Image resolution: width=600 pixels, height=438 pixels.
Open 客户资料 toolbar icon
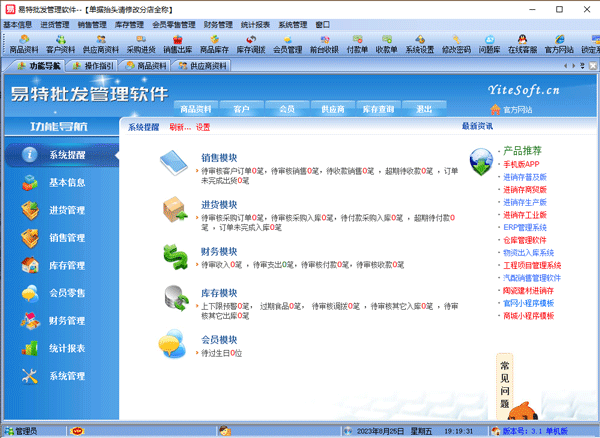60,44
